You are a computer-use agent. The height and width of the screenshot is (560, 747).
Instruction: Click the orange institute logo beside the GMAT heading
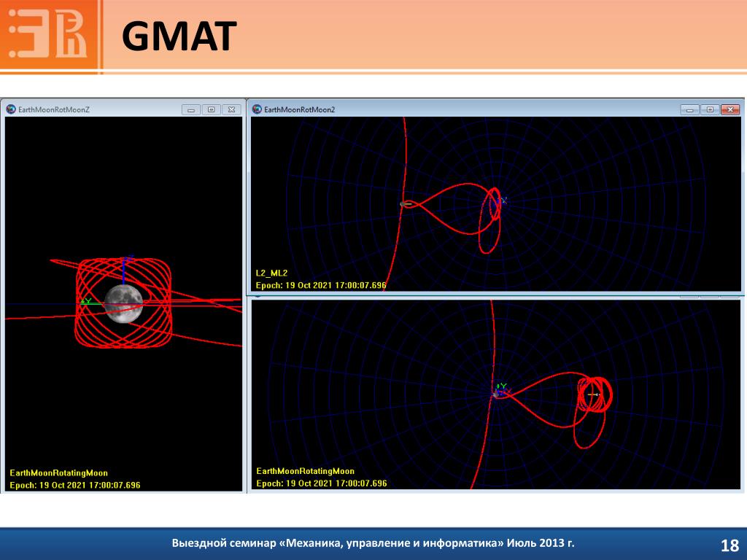[x=50, y=35]
